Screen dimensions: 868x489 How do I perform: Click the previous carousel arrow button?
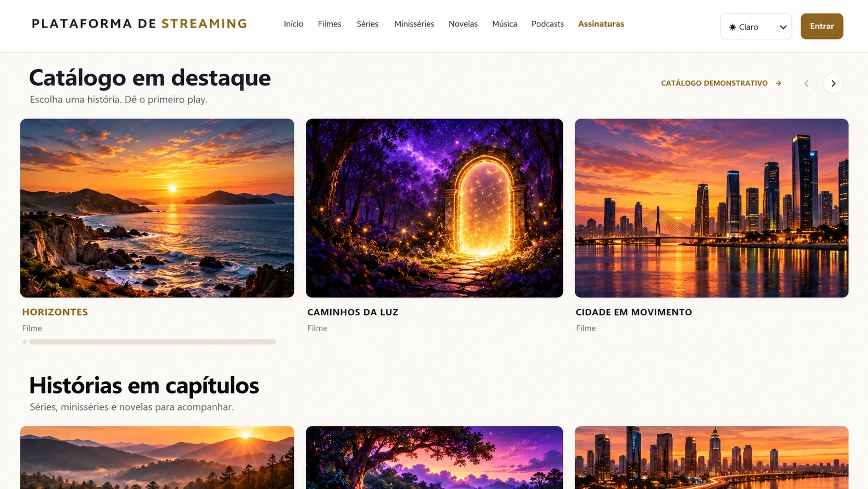tap(806, 83)
